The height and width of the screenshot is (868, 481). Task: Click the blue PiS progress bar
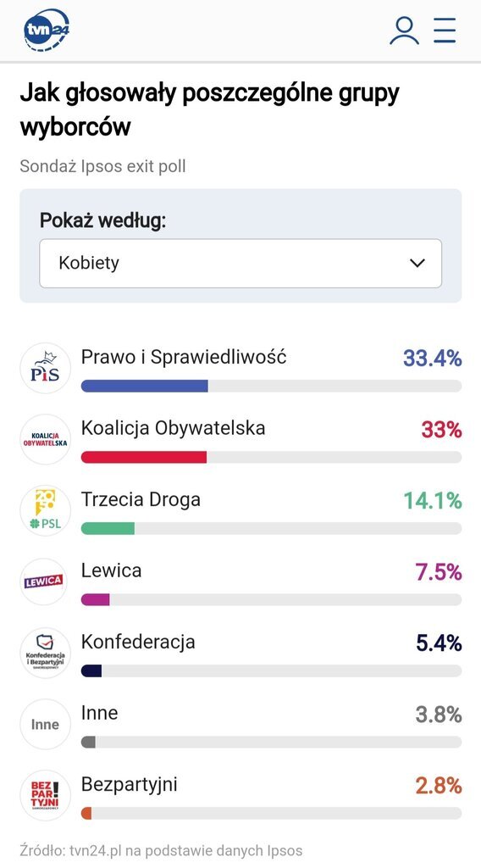[x=144, y=386]
